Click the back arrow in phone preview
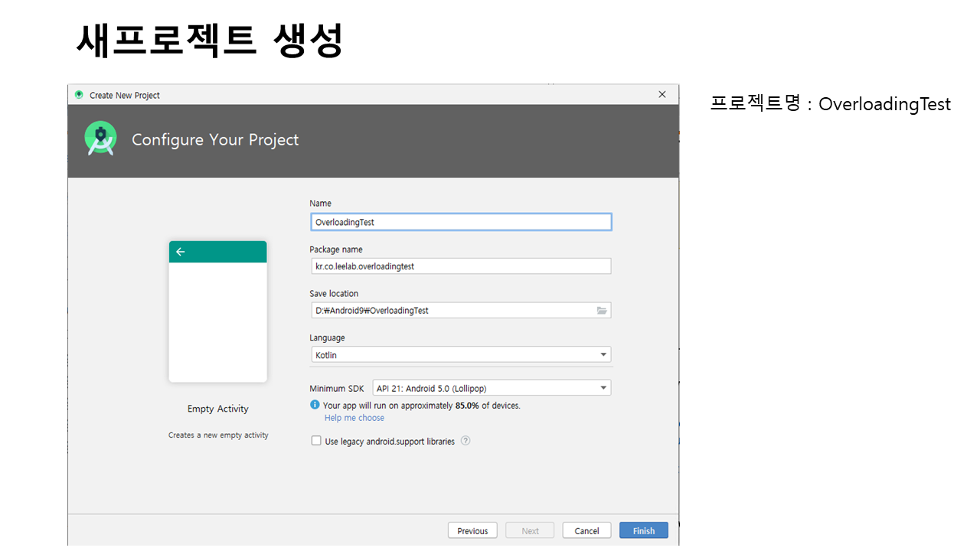This screenshot has height=551, width=980. pos(181,252)
